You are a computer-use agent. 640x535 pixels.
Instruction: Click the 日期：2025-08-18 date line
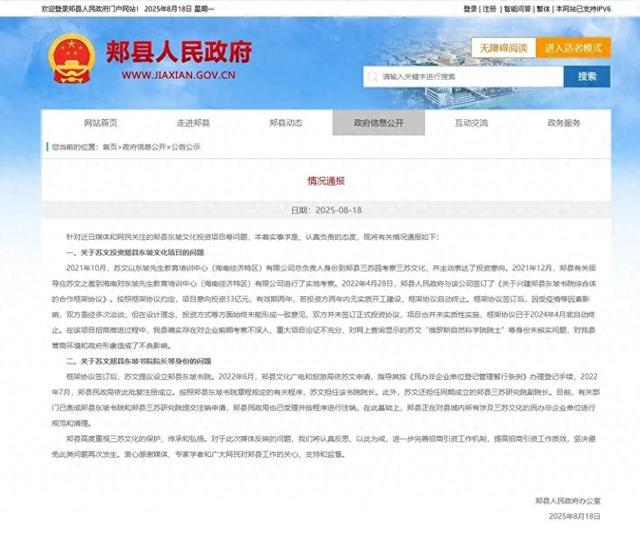[326, 210]
